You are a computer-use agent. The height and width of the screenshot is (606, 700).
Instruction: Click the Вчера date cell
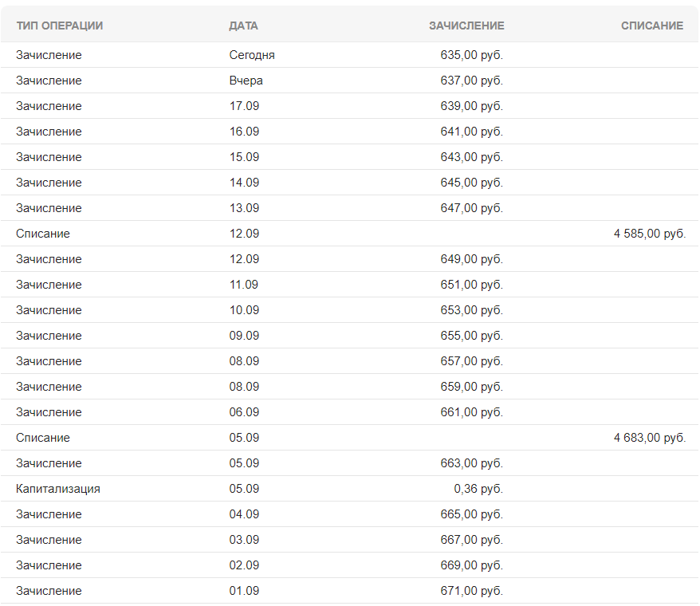coord(246,81)
